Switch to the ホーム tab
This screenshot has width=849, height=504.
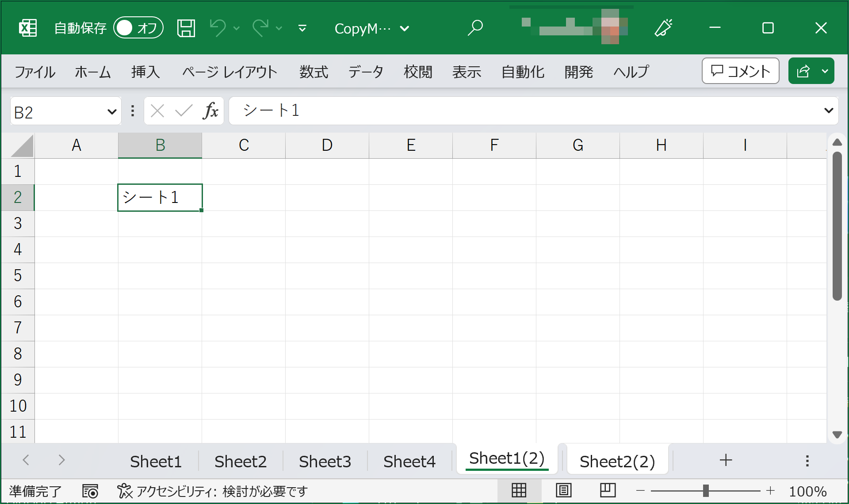click(92, 72)
